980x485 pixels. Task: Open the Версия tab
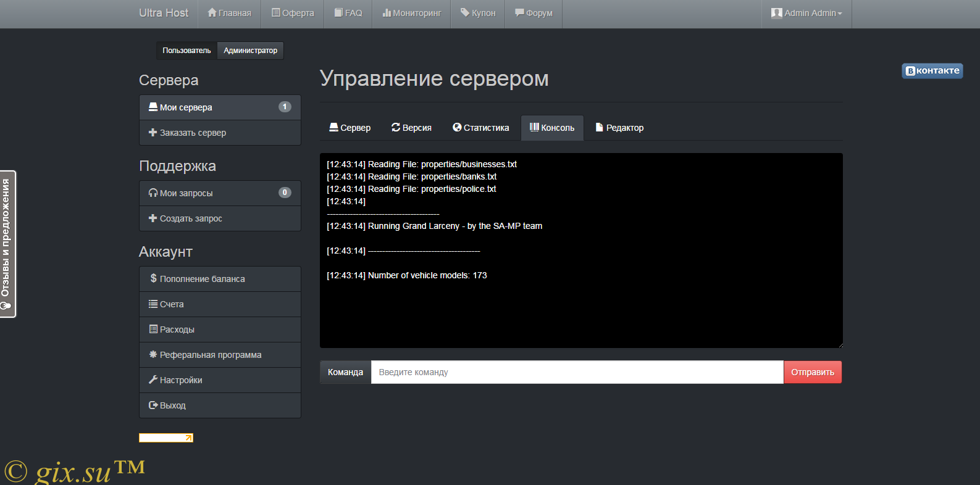[x=411, y=128]
